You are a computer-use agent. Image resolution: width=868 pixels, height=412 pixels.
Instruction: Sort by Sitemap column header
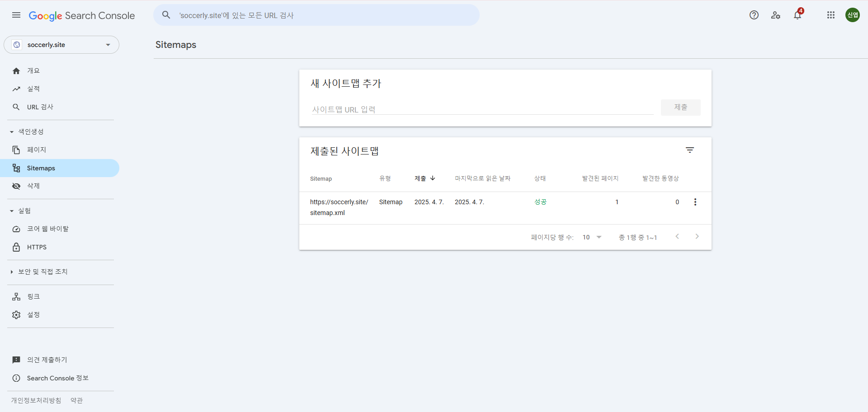[x=321, y=179]
